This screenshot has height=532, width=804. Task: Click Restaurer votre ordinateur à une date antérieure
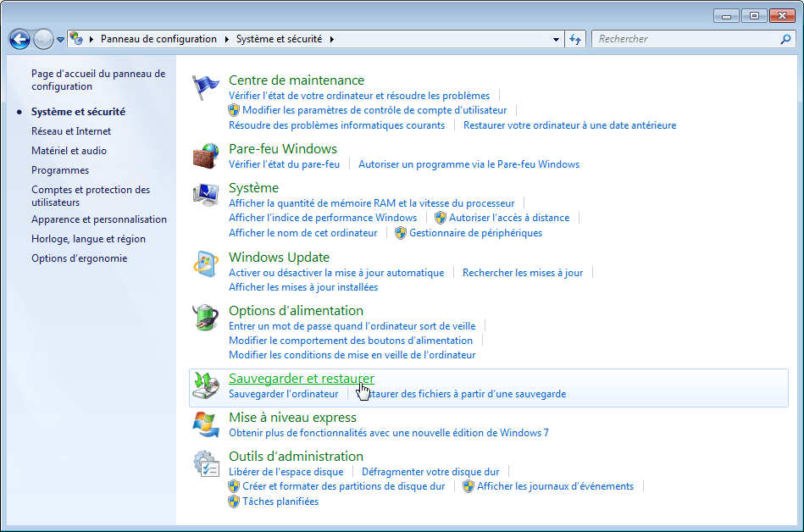[x=569, y=125]
